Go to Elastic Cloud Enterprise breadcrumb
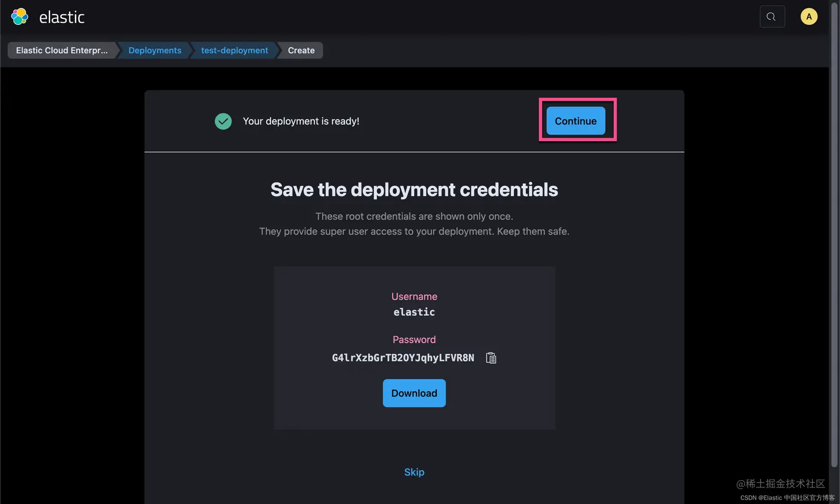This screenshot has width=840, height=504. (x=62, y=50)
